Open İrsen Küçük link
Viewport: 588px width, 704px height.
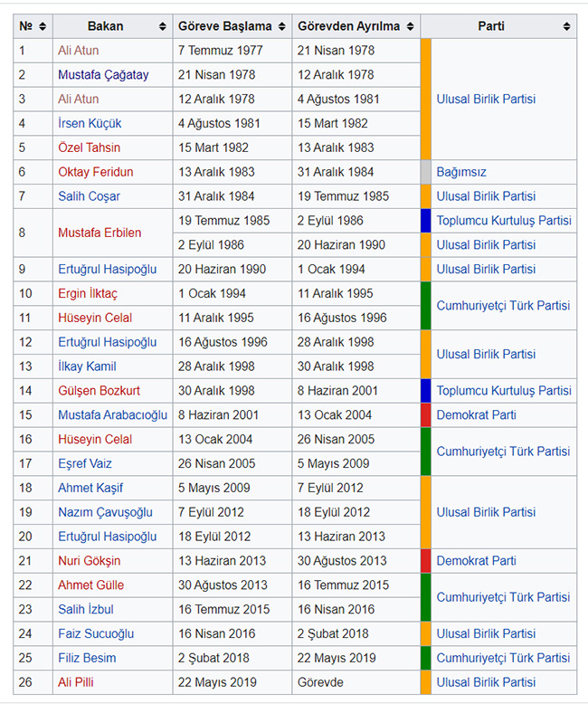click(90, 123)
